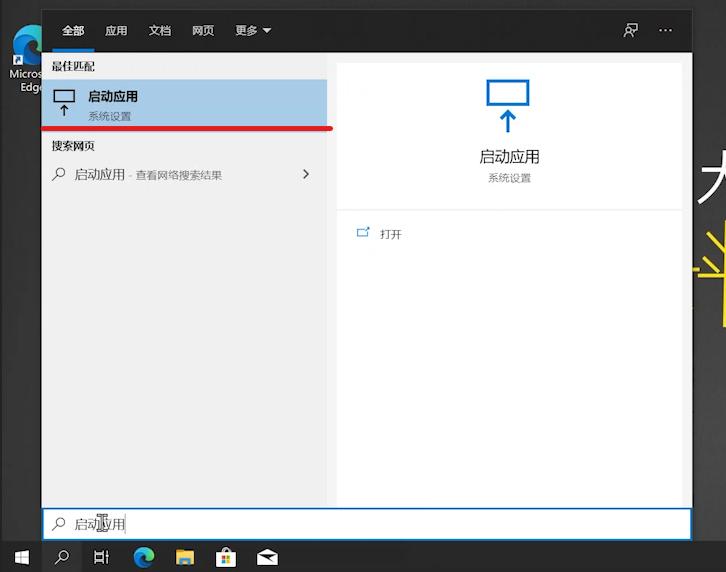Open Microsoft Store from the taskbar
The width and height of the screenshot is (726, 572).
coord(226,557)
